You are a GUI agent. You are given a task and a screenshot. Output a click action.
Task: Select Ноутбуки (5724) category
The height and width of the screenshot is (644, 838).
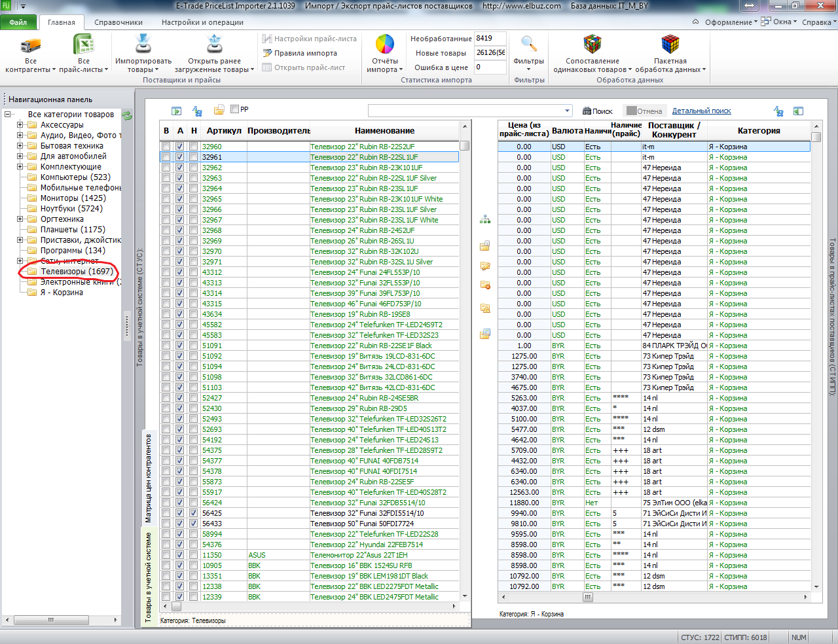tap(71, 209)
